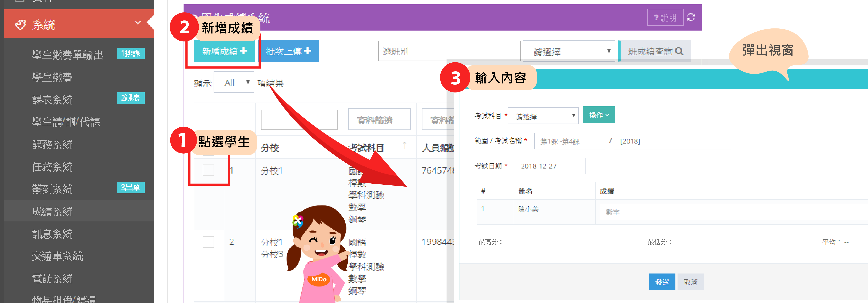The width and height of the screenshot is (868, 303).
Task: Click the 系統 menu header icon
Action: [20, 25]
